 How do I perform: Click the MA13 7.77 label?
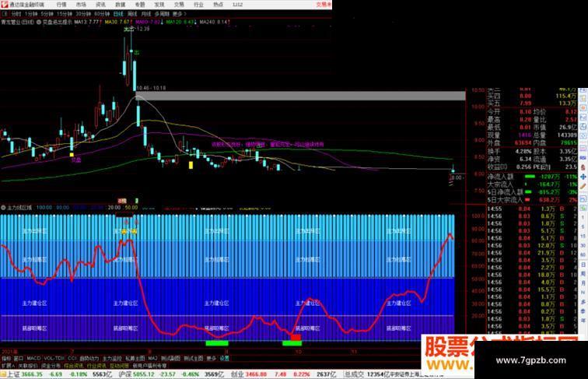coord(86,22)
